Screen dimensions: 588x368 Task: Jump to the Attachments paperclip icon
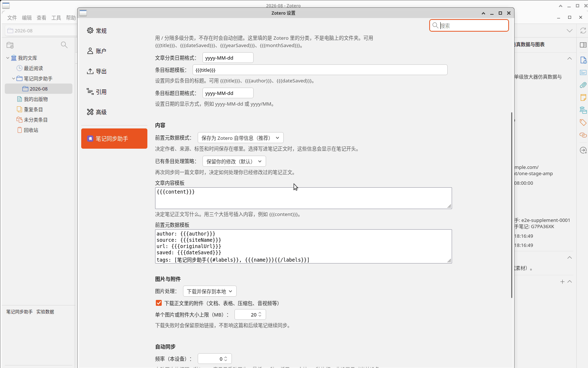coord(583,85)
